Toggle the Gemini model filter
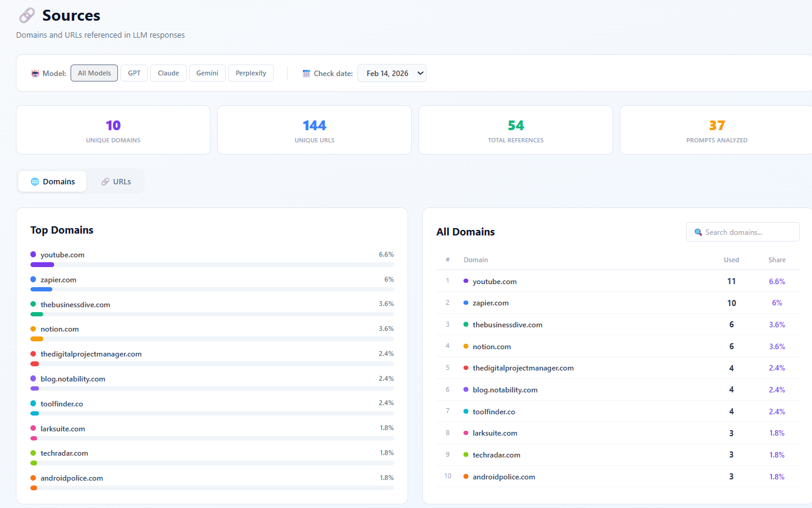 (207, 72)
